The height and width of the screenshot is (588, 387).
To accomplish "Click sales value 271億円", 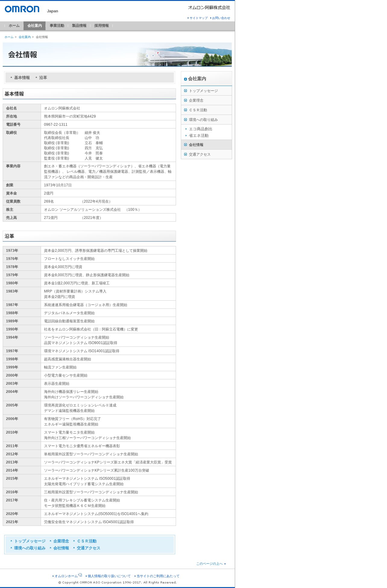I will (x=51, y=218).
